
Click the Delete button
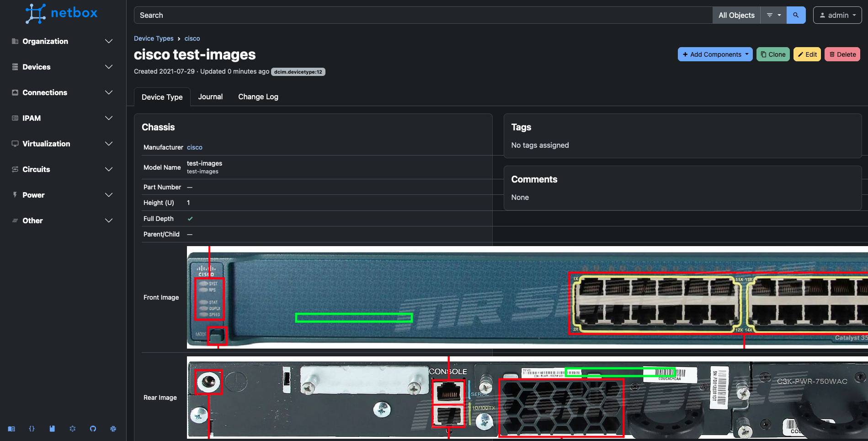tap(842, 54)
